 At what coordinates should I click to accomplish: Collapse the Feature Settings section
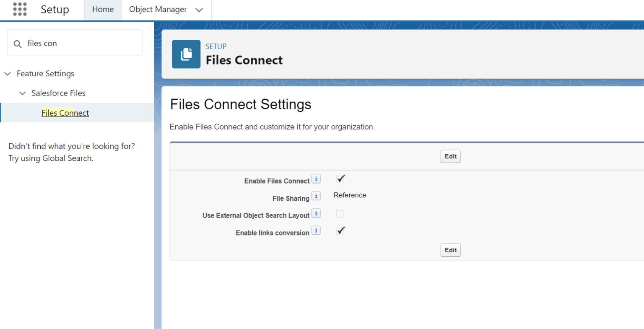pyautogui.click(x=8, y=73)
